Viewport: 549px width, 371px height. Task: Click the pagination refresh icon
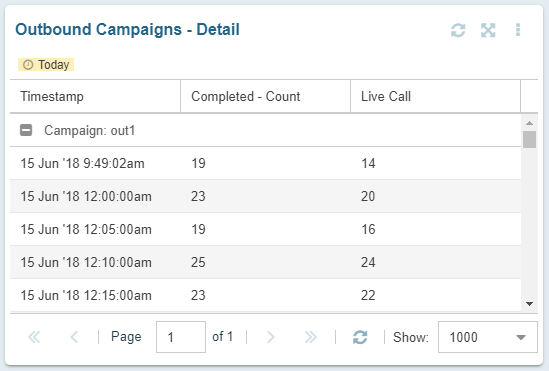[360, 337]
